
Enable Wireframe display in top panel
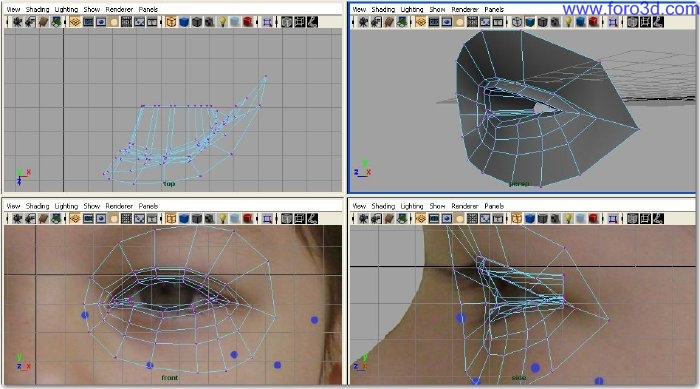[x=171, y=21]
